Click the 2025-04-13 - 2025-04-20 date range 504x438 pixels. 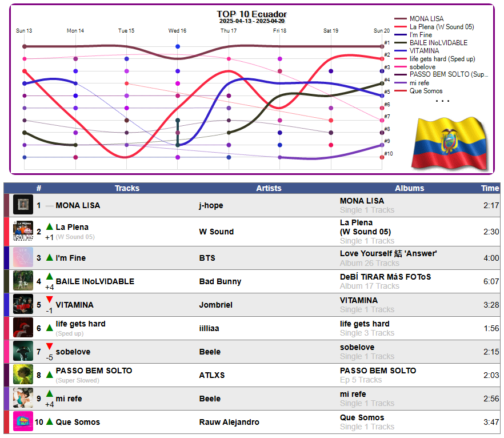(251, 21)
